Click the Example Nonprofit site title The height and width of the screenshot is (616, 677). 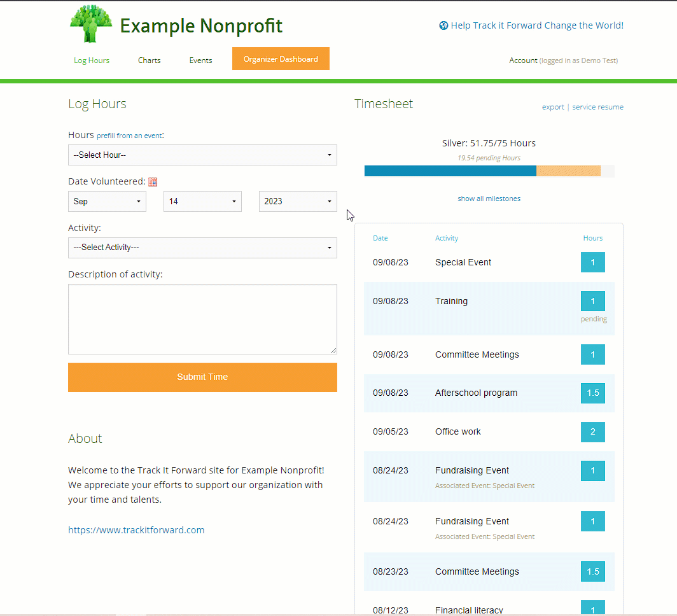201,26
